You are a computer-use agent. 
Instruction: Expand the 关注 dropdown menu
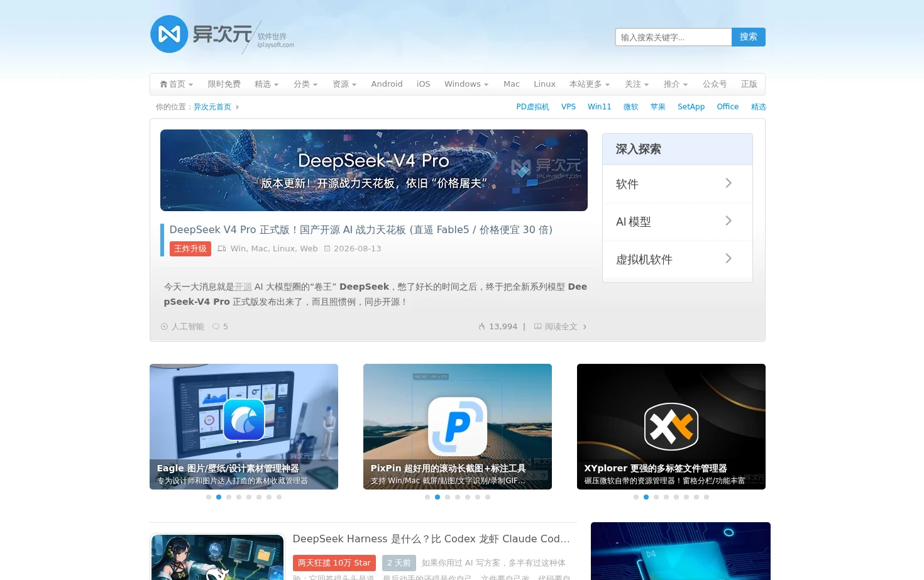point(637,84)
